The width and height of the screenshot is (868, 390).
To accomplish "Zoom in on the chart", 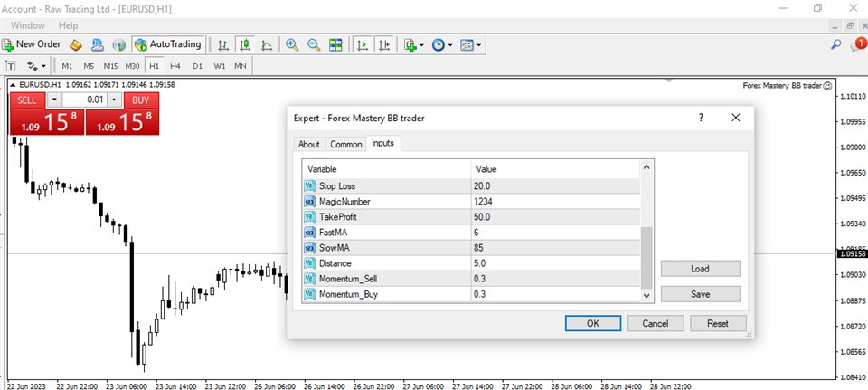I will (292, 45).
